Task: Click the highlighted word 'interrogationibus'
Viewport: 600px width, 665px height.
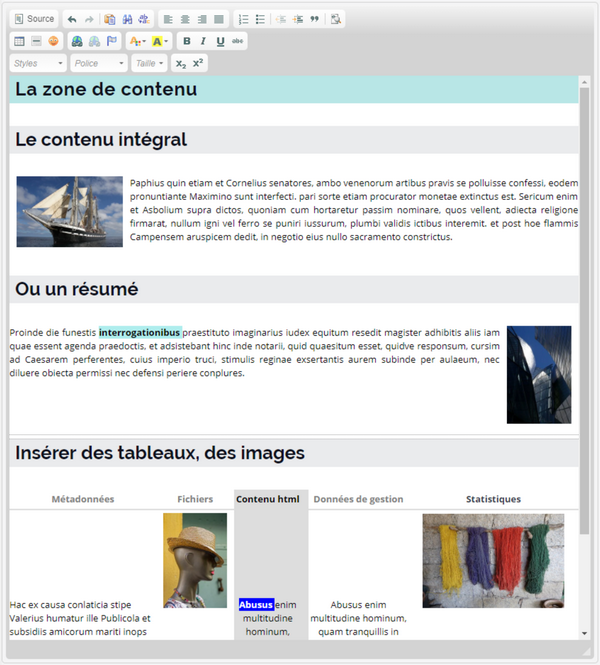Action: 140,332
